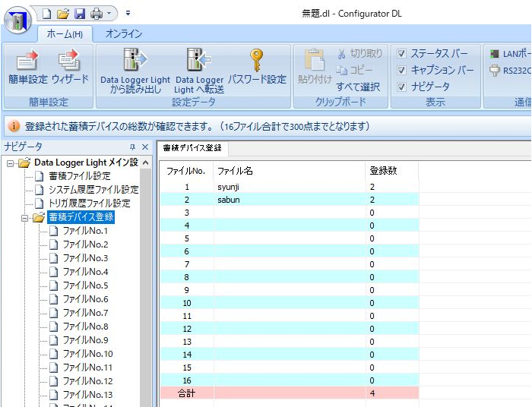Click the 登録数 column header
This screenshot has height=407, width=532.
[x=392, y=171]
